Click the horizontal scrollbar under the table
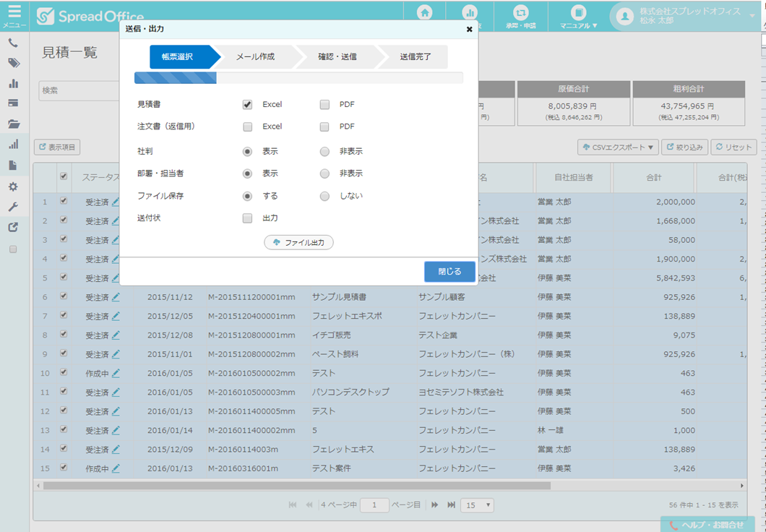The image size is (766, 532). [296, 486]
